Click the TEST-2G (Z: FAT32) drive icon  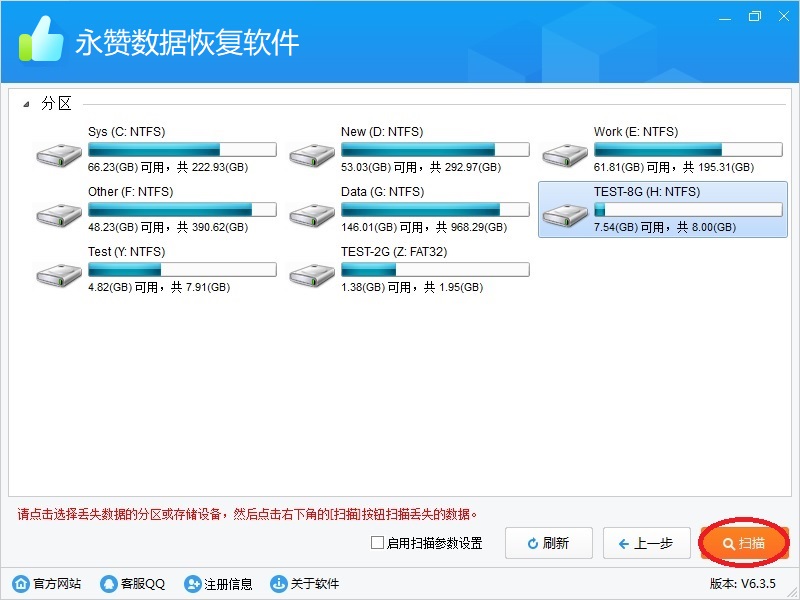(x=312, y=275)
